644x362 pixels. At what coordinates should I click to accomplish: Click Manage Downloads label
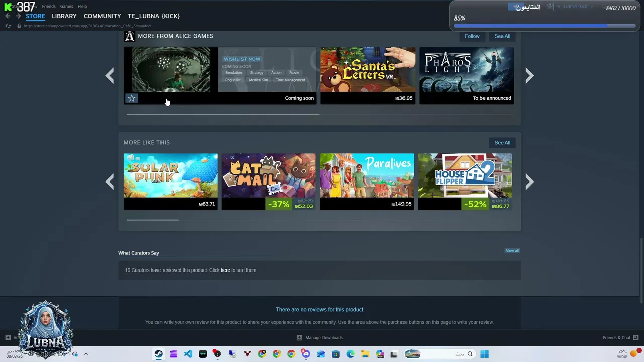coord(324,338)
